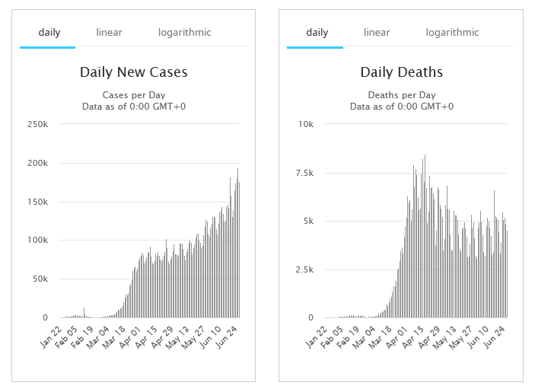The height and width of the screenshot is (392, 535).
Task: Switch to linear tab above Daily Deaths
Action: (377, 33)
